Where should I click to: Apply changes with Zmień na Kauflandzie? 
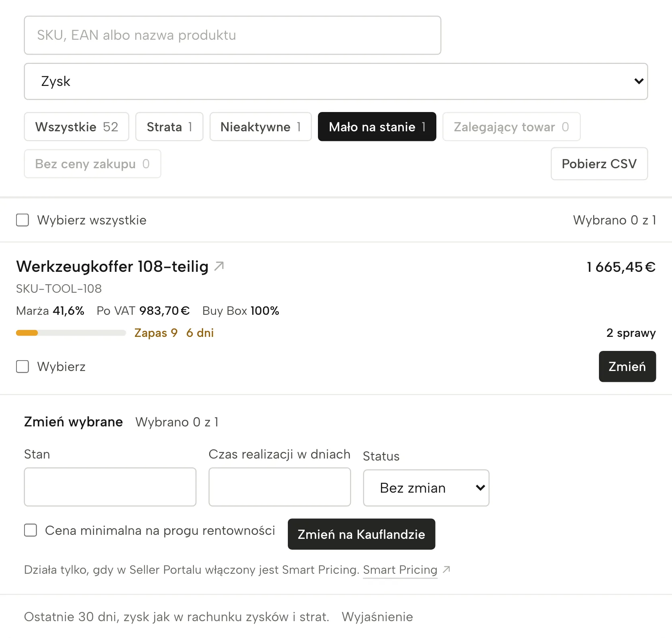coord(361,534)
